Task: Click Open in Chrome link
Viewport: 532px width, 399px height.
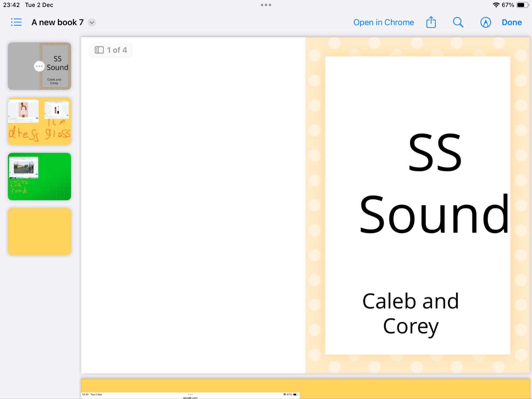Action: pyautogui.click(x=383, y=22)
